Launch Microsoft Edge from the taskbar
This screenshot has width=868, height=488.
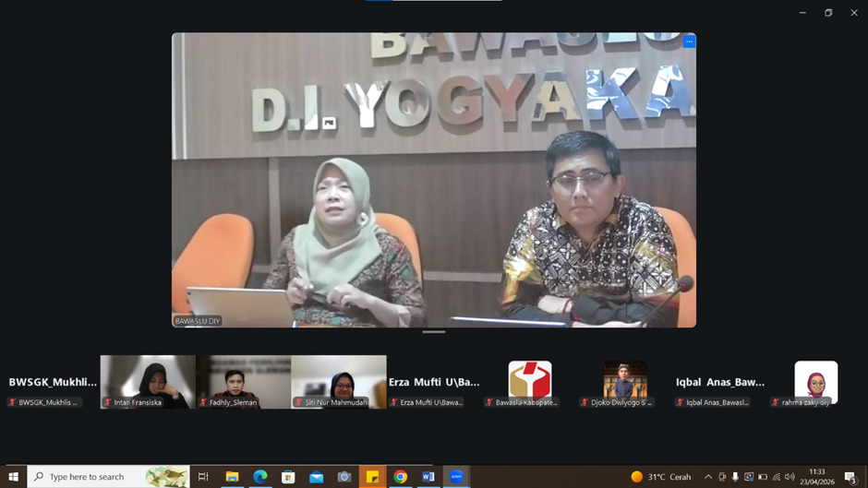260,476
